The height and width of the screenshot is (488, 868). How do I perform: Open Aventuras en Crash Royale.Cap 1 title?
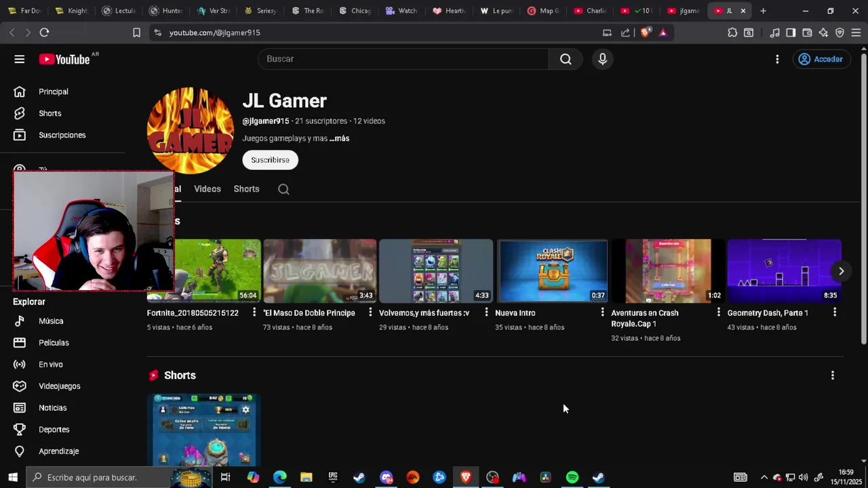coord(644,319)
